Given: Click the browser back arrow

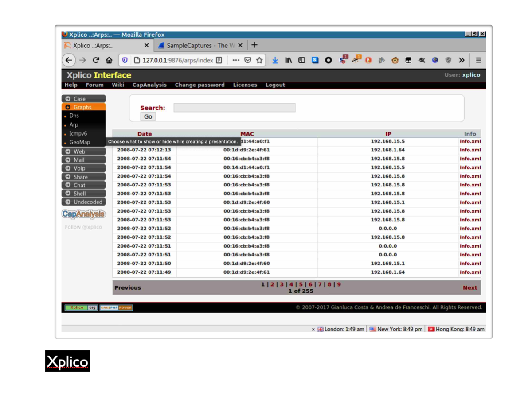Looking at the screenshot, I should [69, 61].
